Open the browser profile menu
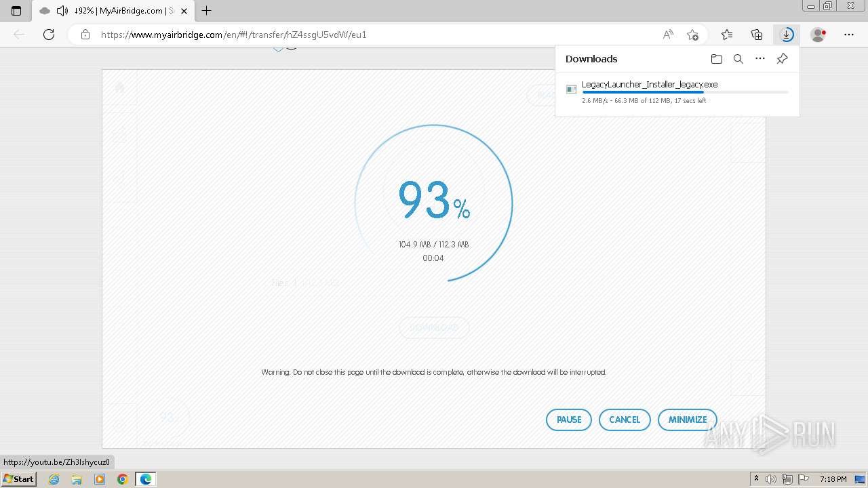The width and height of the screenshot is (868, 488). (x=818, y=35)
